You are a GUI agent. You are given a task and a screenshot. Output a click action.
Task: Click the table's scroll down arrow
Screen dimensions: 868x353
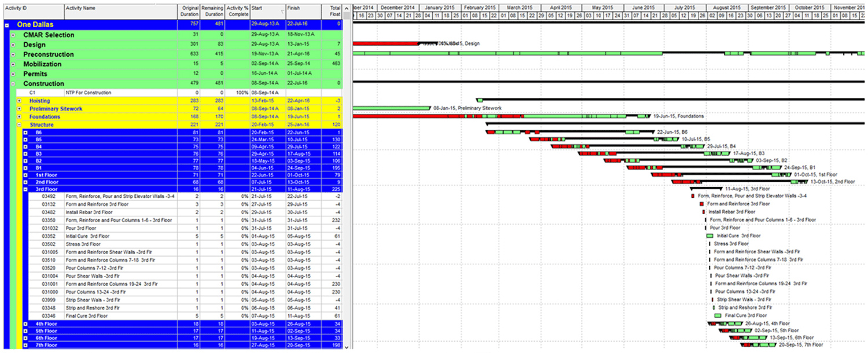347,348
